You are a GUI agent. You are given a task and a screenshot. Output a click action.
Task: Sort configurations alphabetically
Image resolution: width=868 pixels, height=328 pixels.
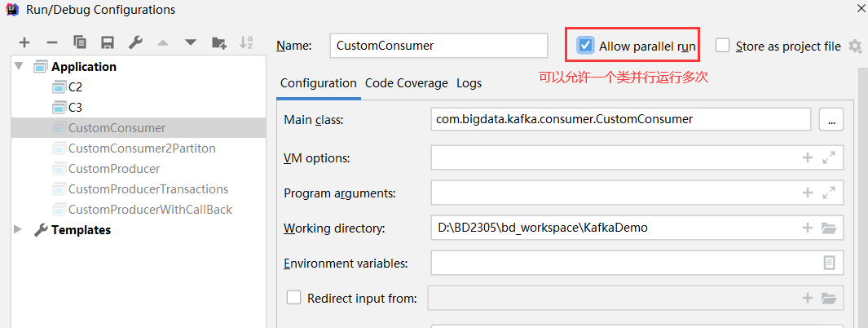246,42
